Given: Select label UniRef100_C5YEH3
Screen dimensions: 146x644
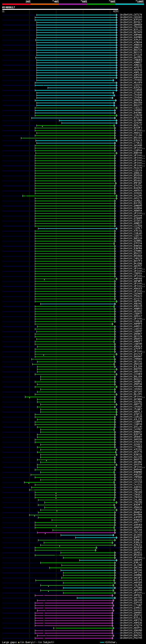Looking at the screenshot, I should pyautogui.click(x=131, y=80).
